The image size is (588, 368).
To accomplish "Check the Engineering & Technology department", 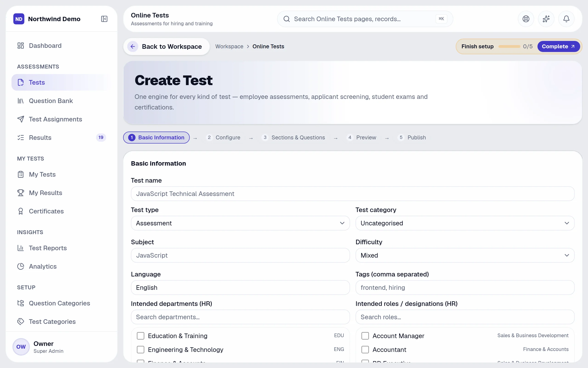I will 140,350.
